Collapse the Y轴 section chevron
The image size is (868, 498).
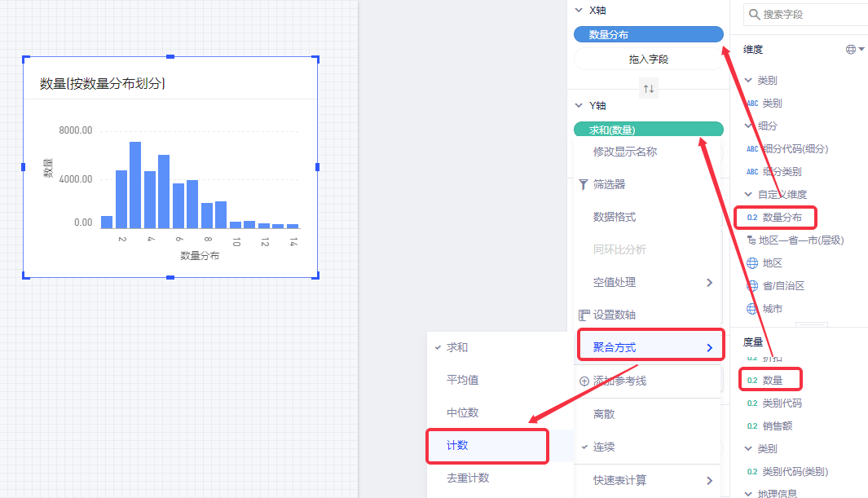tap(579, 106)
